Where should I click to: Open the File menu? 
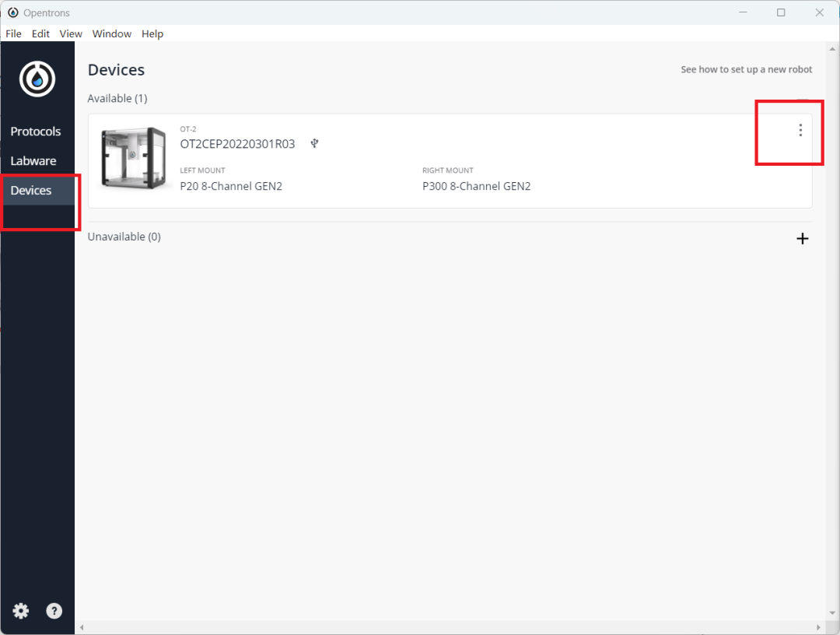click(x=13, y=33)
